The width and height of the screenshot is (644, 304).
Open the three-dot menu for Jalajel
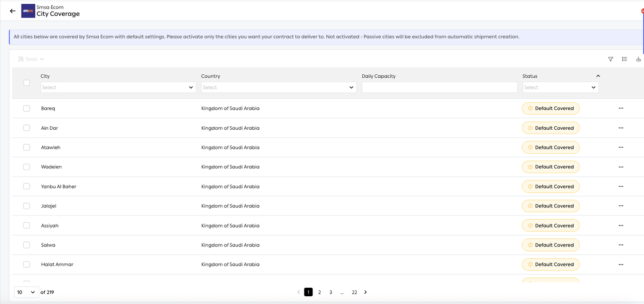(621, 206)
